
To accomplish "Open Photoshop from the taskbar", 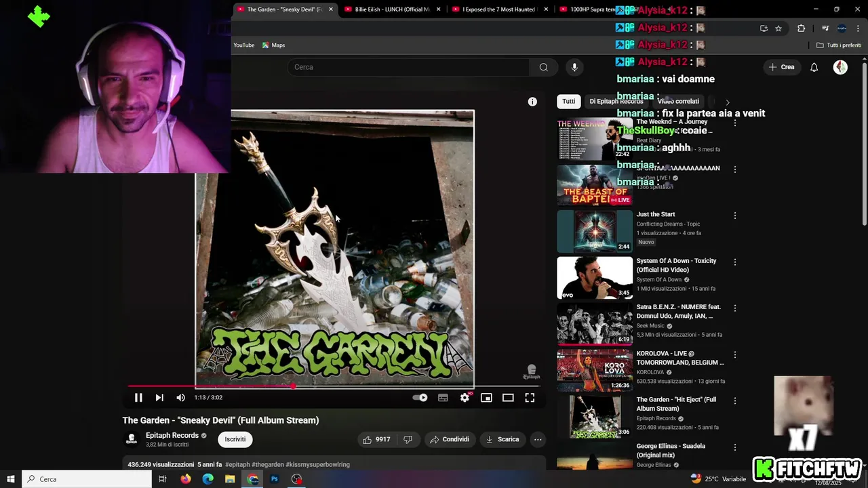I will (x=275, y=479).
